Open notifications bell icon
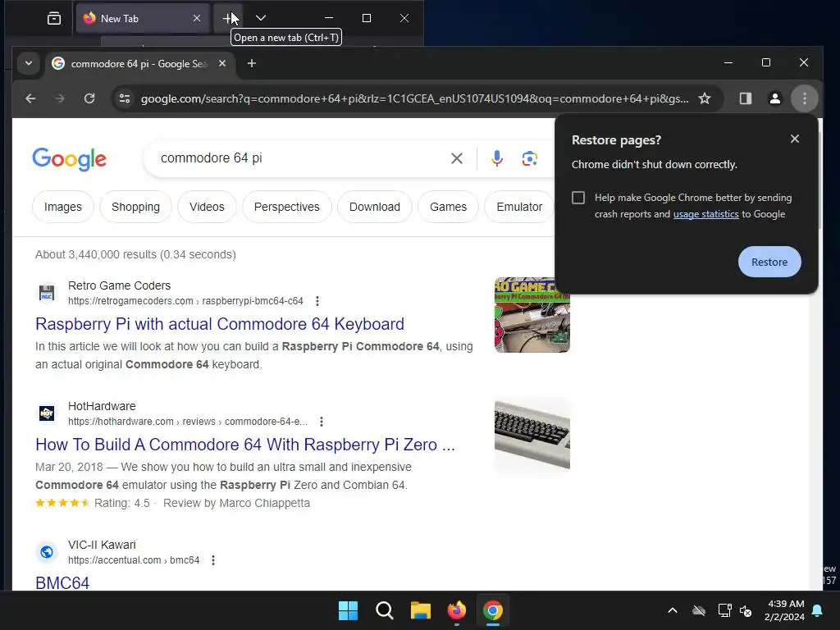Viewport: 840px width, 630px height. click(817, 610)
